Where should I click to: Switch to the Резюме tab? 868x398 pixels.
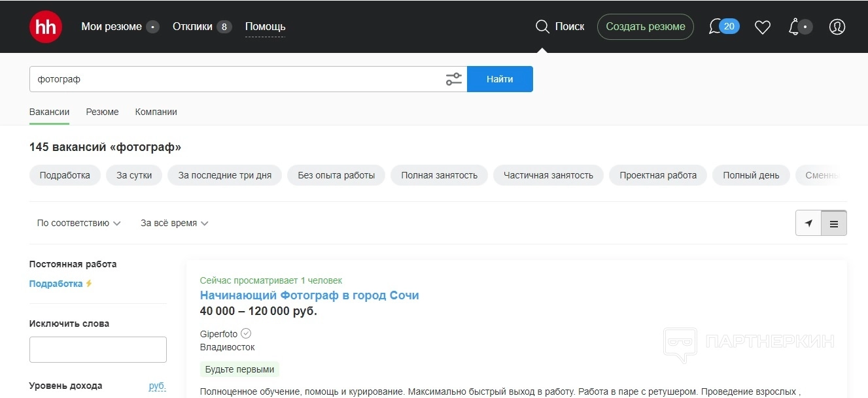[102, 112]
